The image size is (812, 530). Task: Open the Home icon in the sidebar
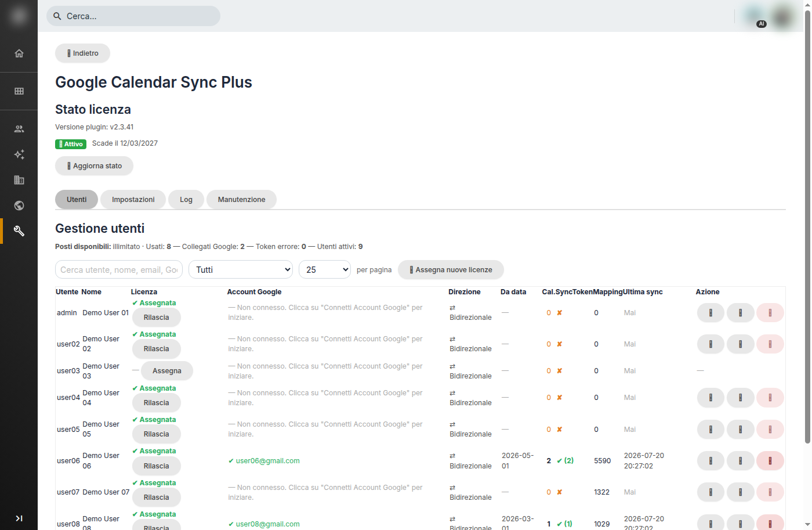coord(19,53)
